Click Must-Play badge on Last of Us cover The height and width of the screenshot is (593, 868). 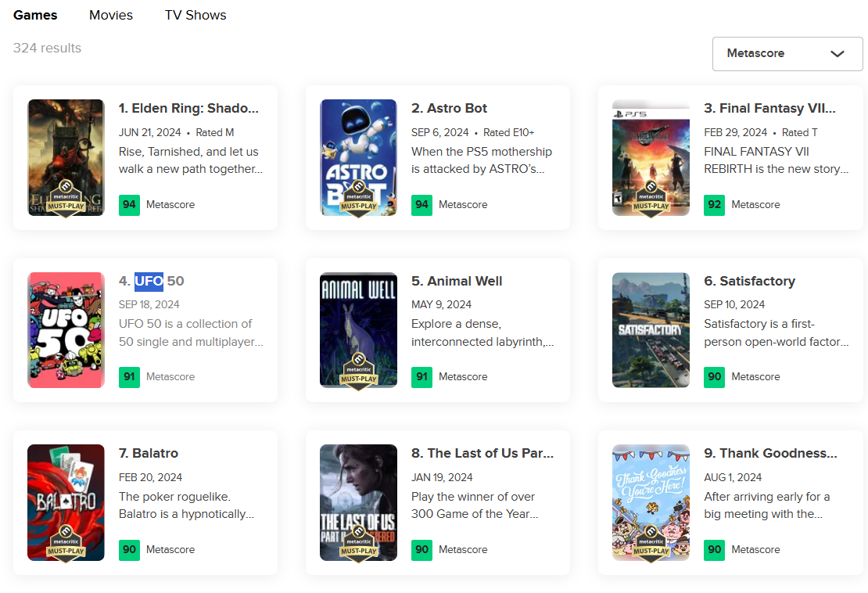coord(358,544)
